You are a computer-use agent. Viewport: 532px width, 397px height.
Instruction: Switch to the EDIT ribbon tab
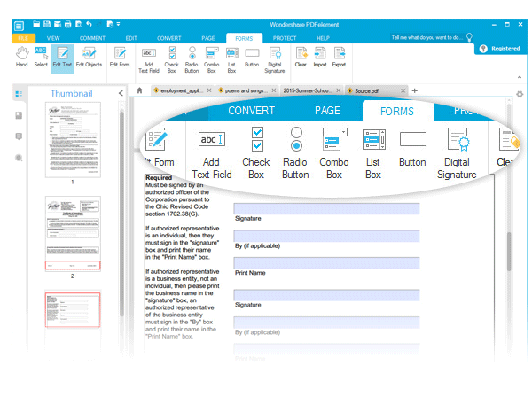coord(131,38)
